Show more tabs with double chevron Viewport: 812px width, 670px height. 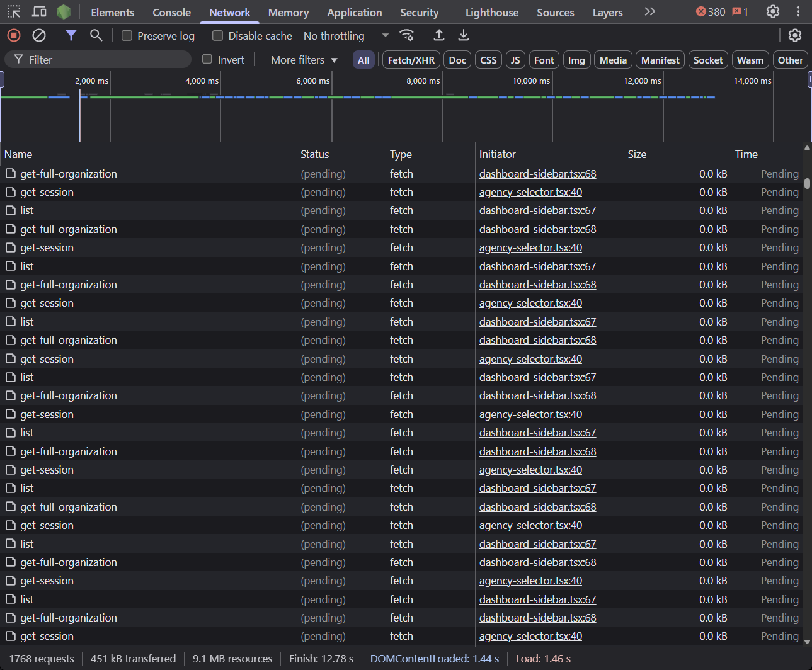tap(649, 12)
